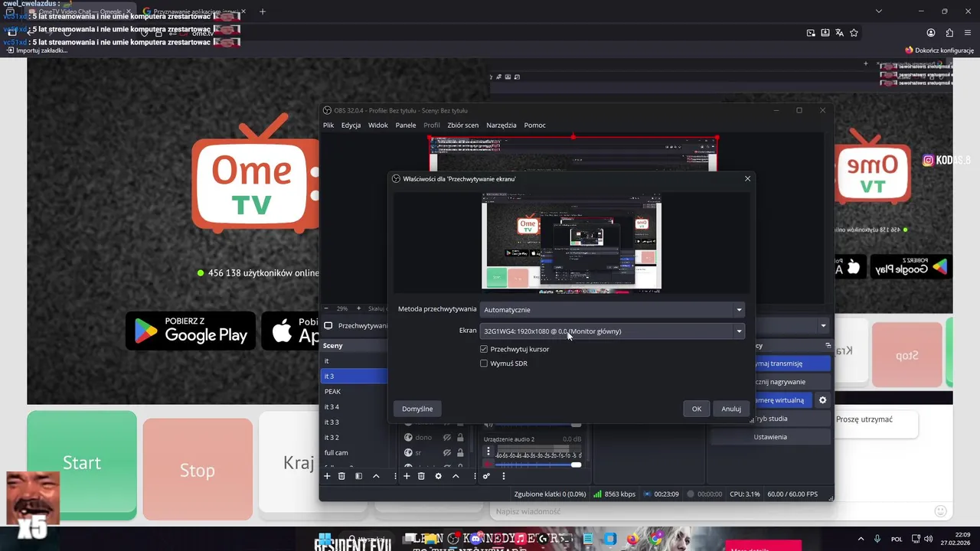The height and width of the screenshot is (551, 980).
Task: Show hidden system tray icons chevron
Action: point(861,539)
